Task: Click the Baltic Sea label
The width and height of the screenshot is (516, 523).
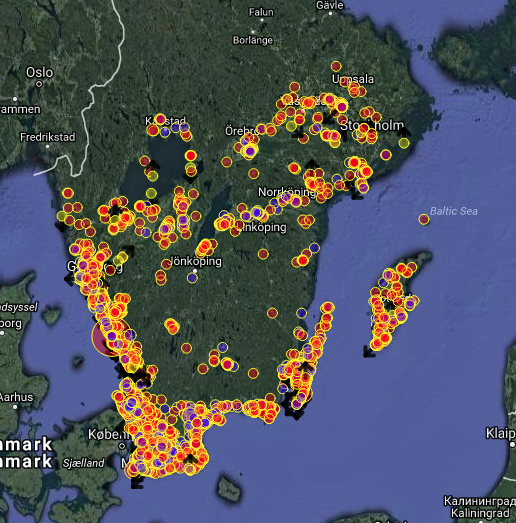Action: tap(454, 211)
